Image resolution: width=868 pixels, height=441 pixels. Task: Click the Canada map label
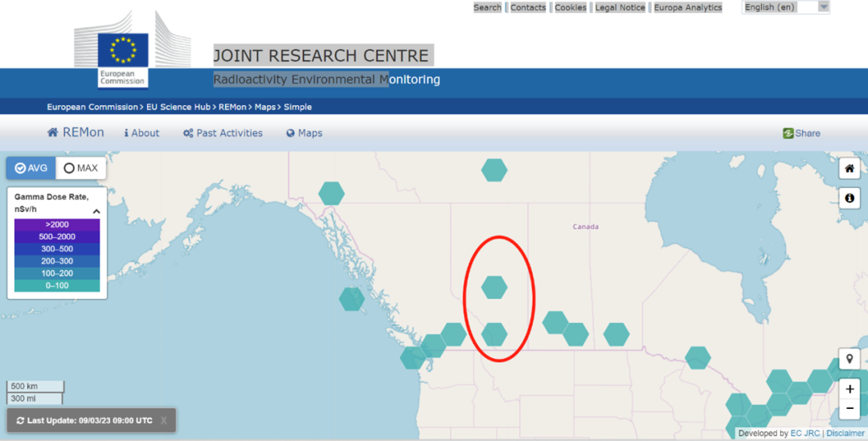click(x=586, y=227)
